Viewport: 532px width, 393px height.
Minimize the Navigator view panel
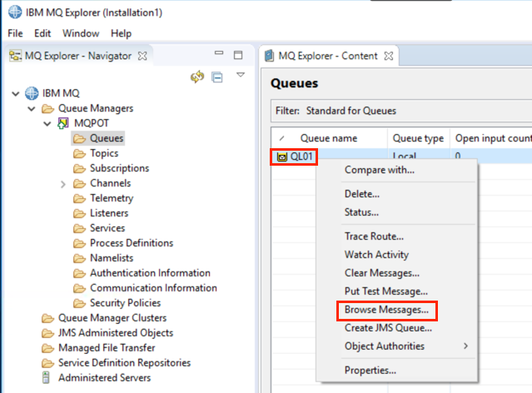pos(219,53)
